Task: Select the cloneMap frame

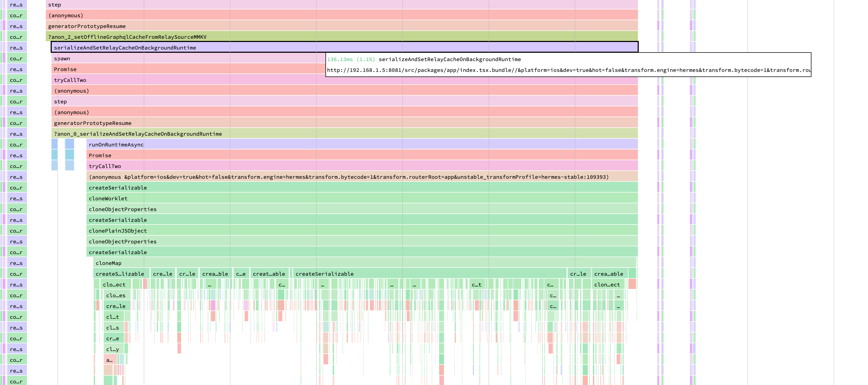Action: click(x=364, y=263)
